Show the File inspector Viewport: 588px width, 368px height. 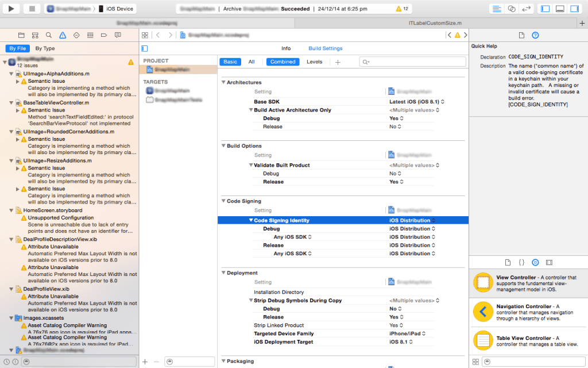[x=521, y=35]
